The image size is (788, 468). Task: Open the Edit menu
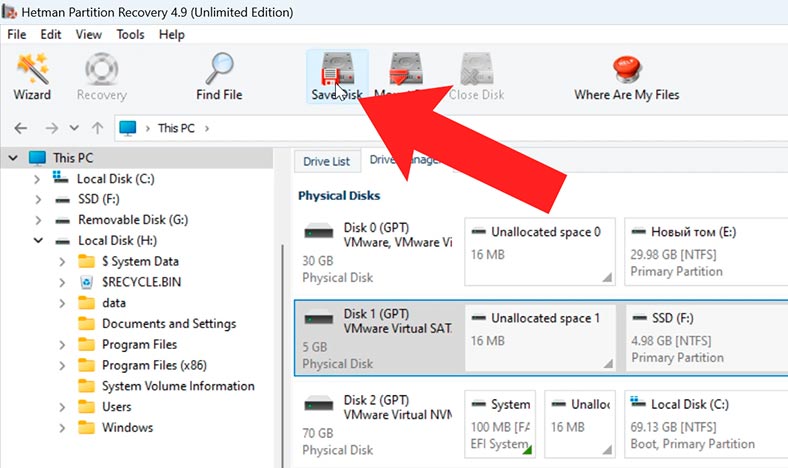(x=51, y=35)
